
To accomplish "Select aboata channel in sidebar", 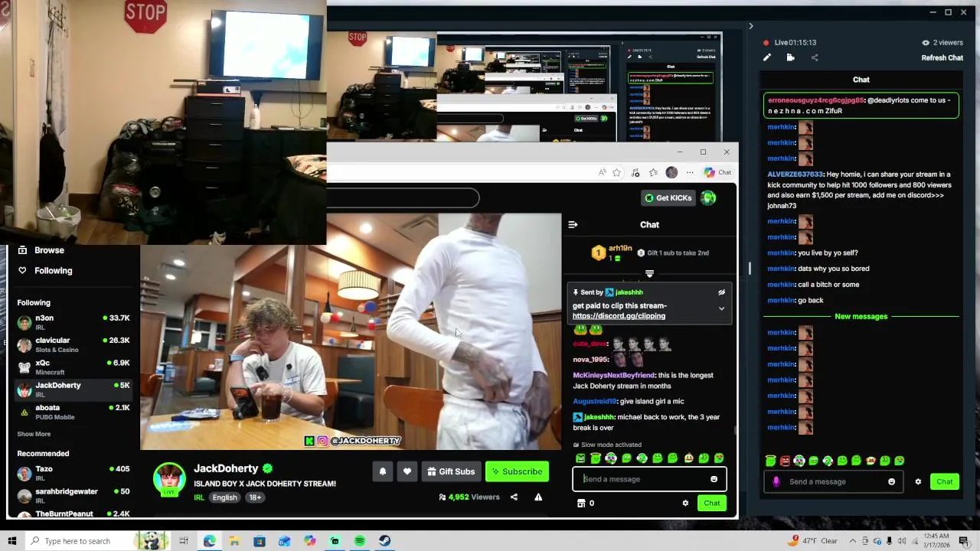I will coord(73,412).
